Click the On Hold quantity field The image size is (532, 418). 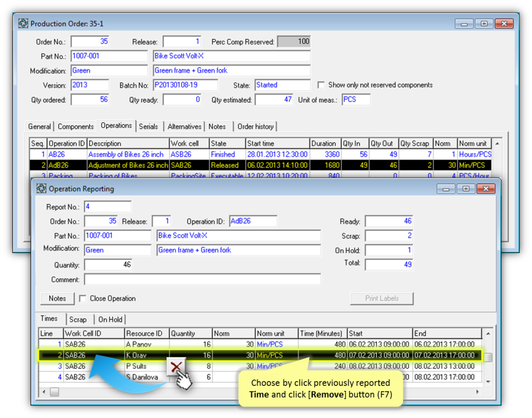pos(389,250)
